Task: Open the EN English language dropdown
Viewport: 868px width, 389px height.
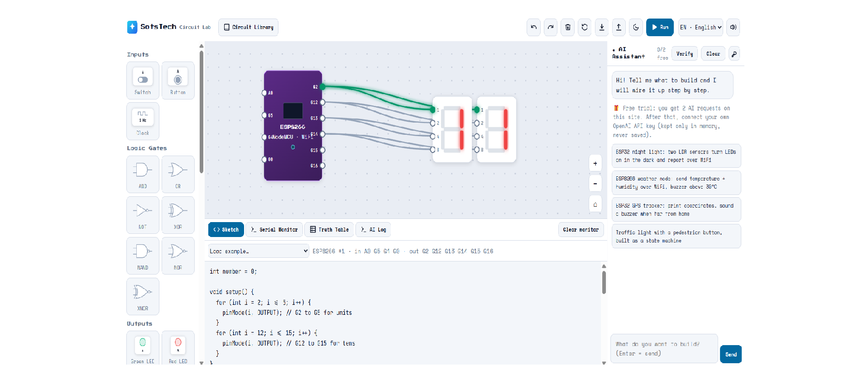Action: click(x=700, y=27)
